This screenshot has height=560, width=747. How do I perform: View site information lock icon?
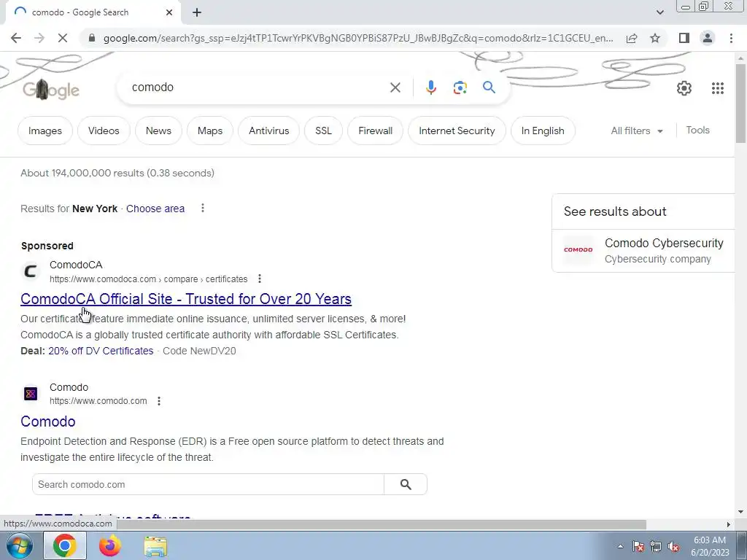click(92, 38)
